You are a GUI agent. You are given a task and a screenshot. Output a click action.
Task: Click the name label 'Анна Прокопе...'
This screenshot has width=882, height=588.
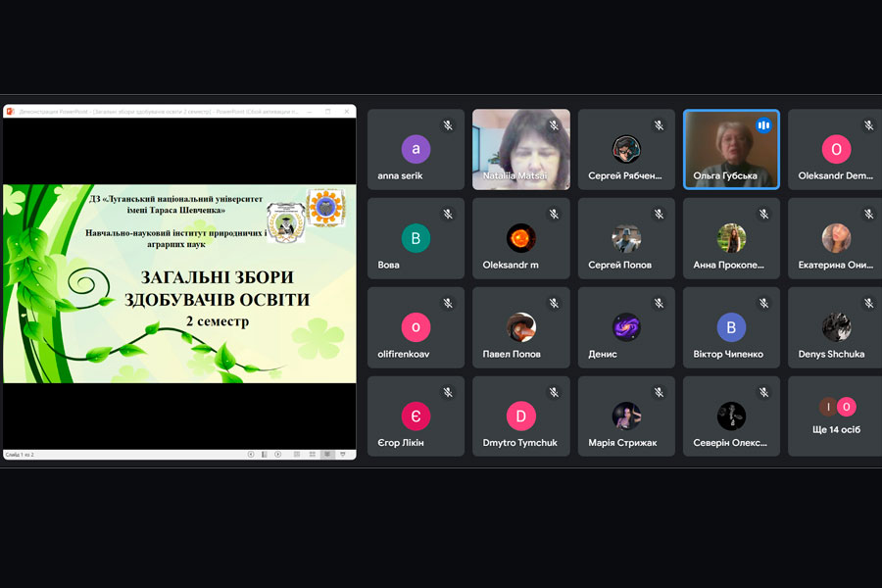click(728, 265)
